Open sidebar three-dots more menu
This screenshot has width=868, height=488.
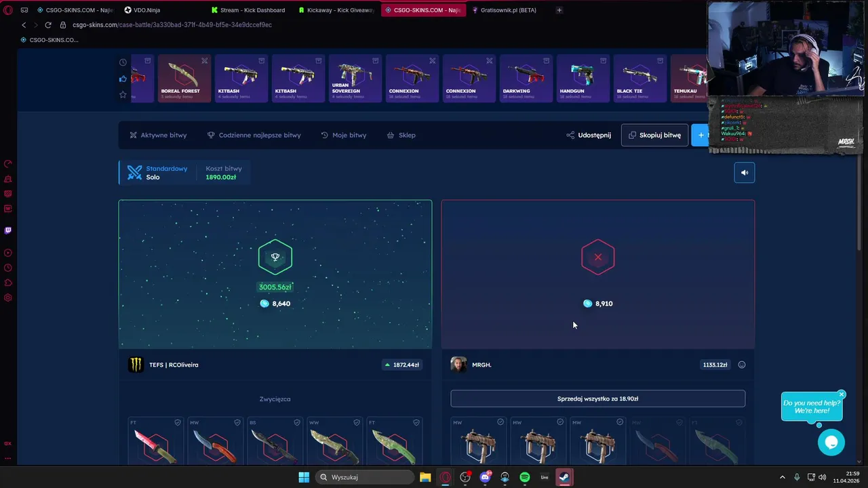pyautogui.click(x=8, y=458)
